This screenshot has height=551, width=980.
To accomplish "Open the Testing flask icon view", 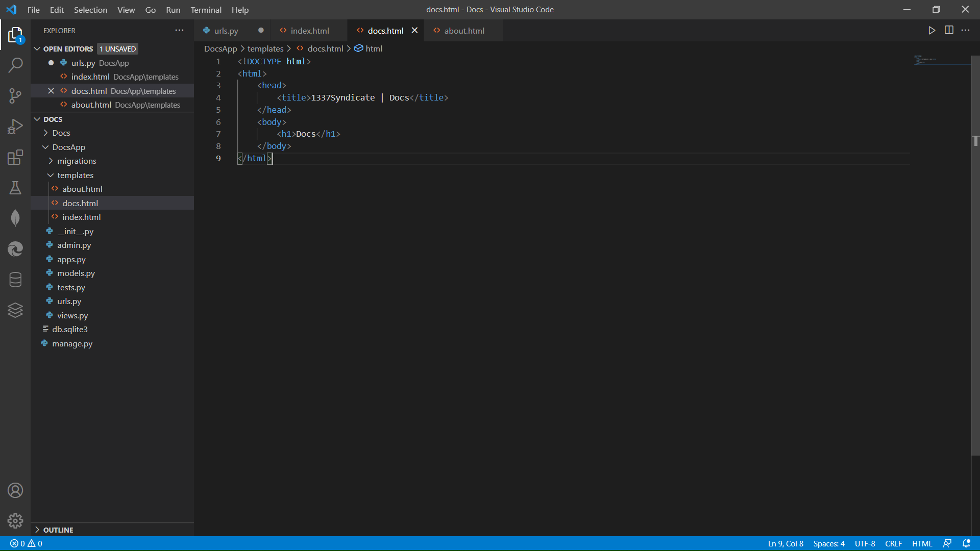I will 15,188.
